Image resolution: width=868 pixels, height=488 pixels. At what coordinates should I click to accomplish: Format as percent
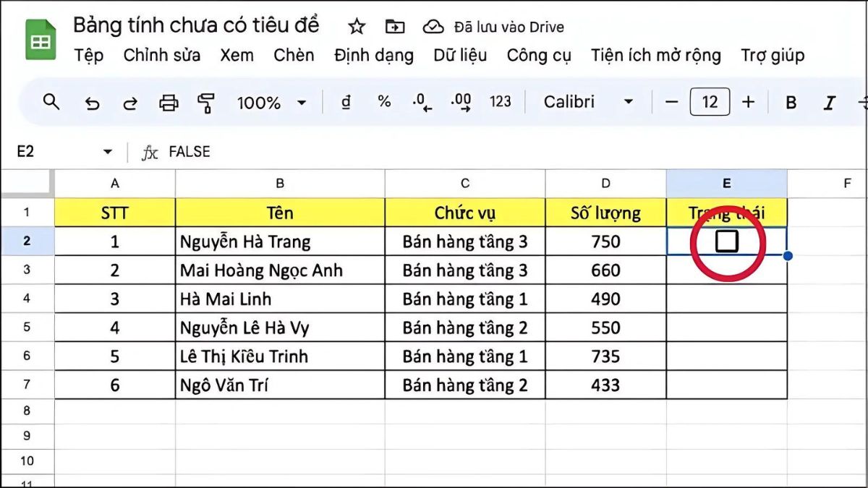pos(384,102)
